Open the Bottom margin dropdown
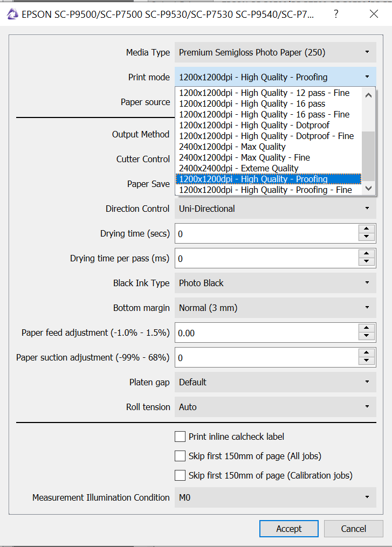This screenshot has height=547, width=392. [276, 308]
